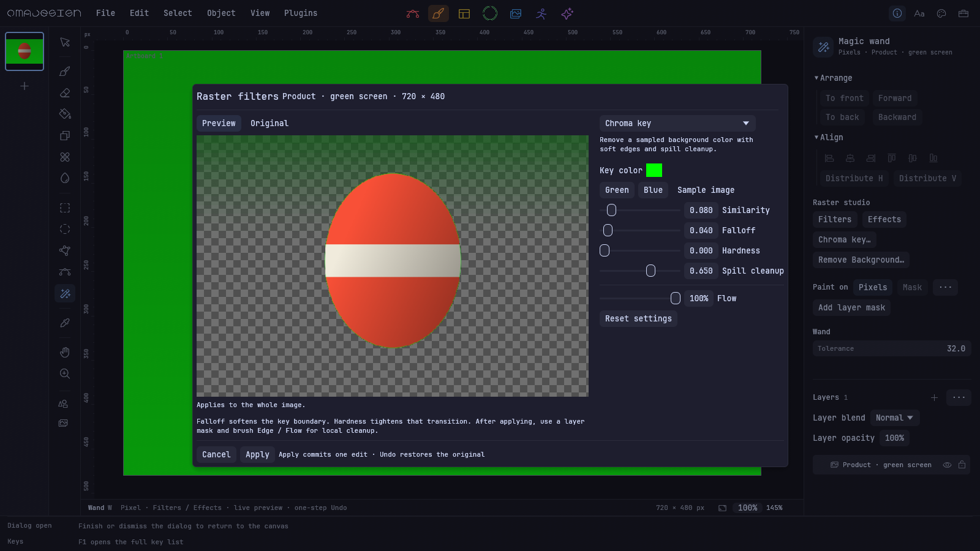Select the zoom magnifier tool
This screenshot has height=551, width=980.
click(x=65, y=373)
